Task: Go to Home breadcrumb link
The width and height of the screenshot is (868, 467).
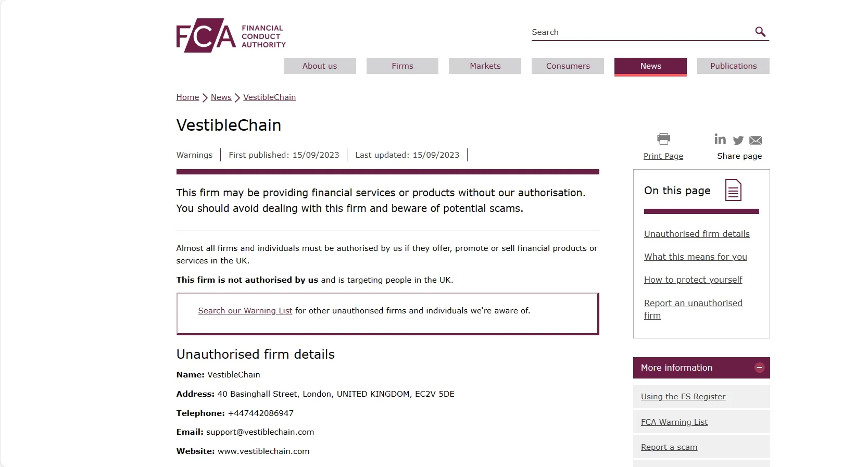Action: pos(187,97)
